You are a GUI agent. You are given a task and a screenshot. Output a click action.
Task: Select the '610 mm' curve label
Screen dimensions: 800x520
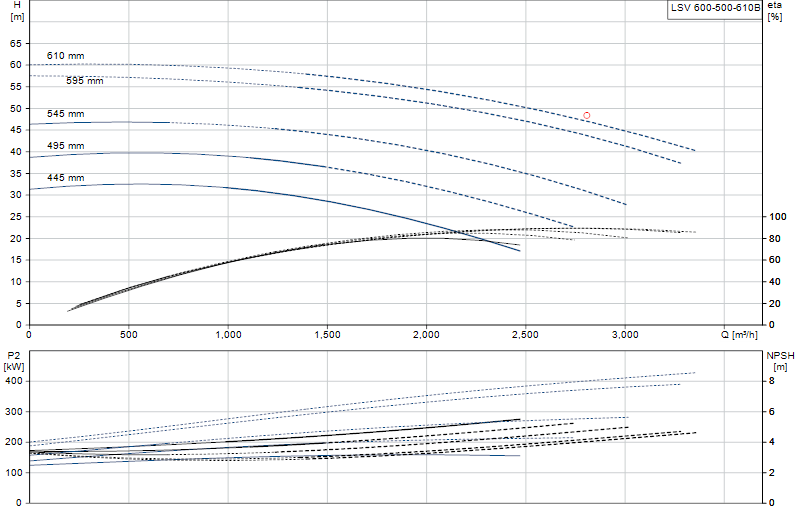[65, 56]
